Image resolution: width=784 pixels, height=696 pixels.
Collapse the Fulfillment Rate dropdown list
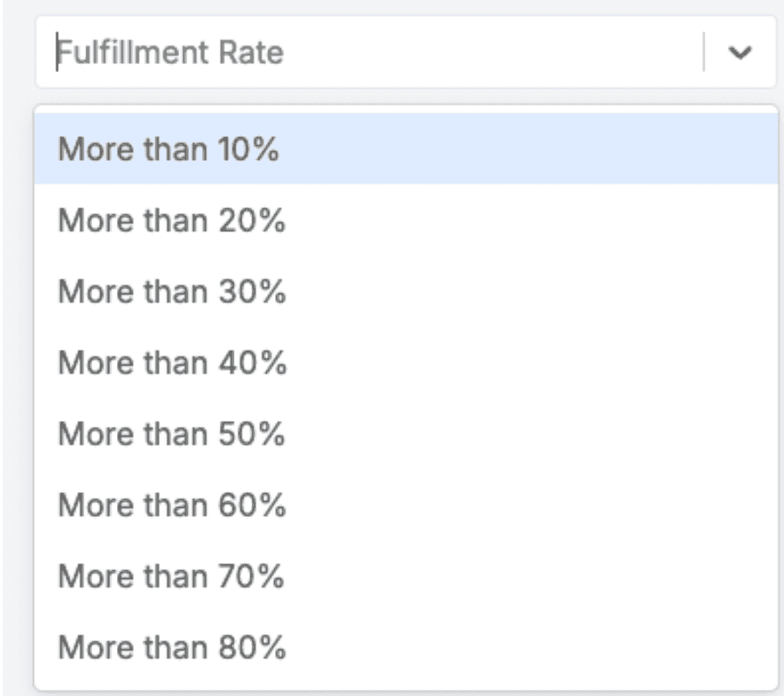pos(741,54)
